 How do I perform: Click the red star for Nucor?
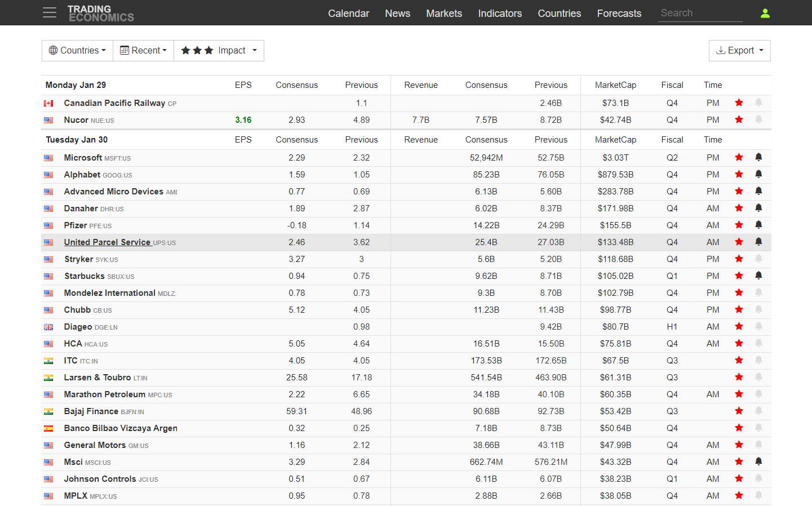click(x=739, y=119)
